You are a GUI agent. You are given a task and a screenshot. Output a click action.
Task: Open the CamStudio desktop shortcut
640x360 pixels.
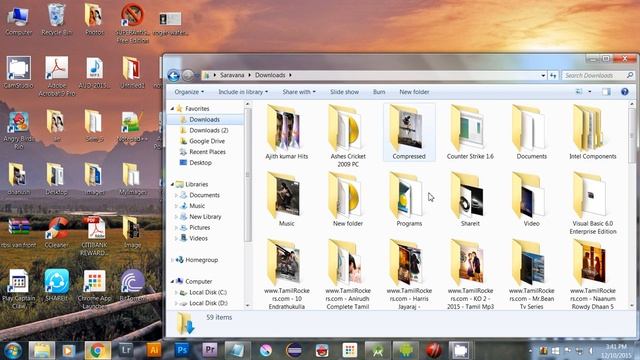pos(18,73)
